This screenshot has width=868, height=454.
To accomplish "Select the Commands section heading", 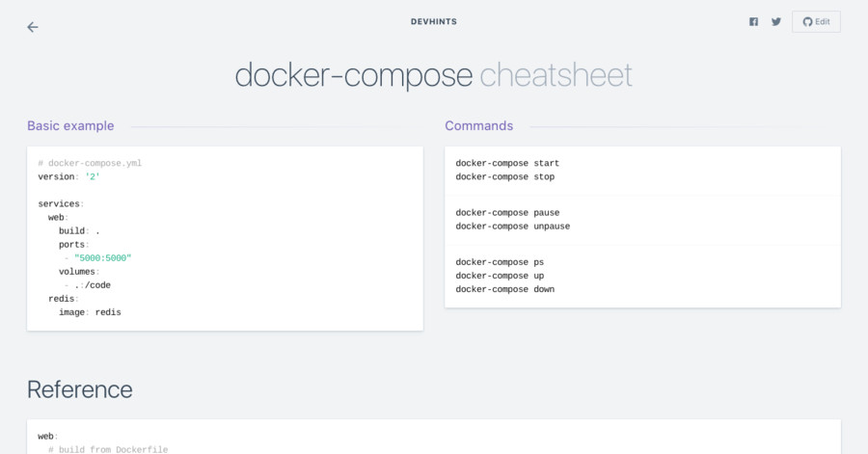I will 478,125.
